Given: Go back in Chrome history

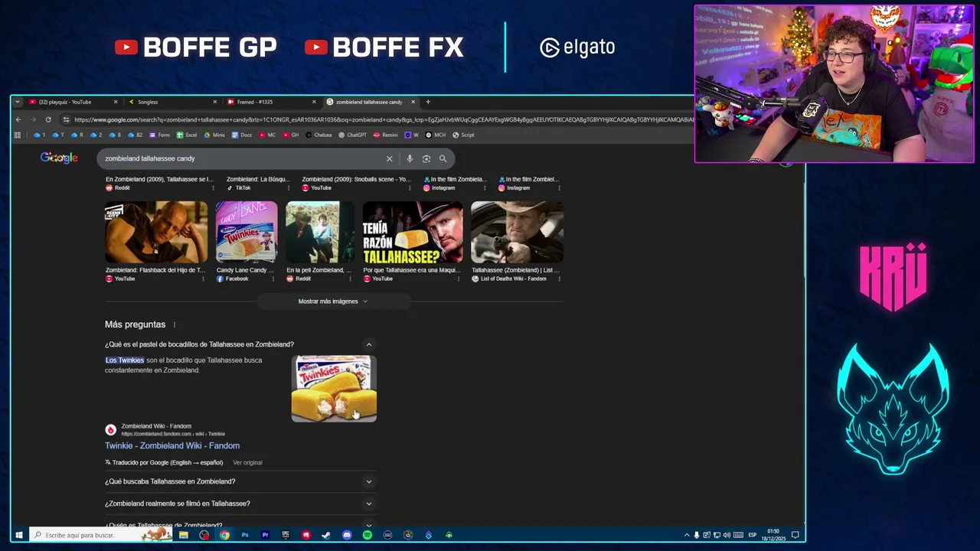Looking at the screenshot, I should [19, 119].
